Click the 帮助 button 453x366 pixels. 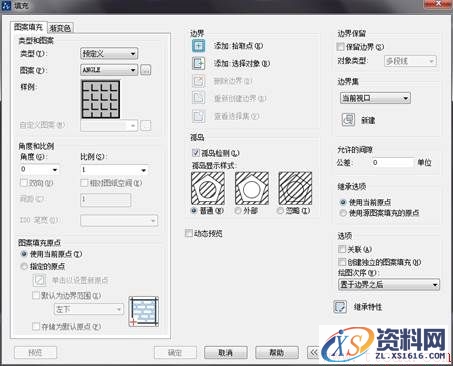click(x=277, y=352)
